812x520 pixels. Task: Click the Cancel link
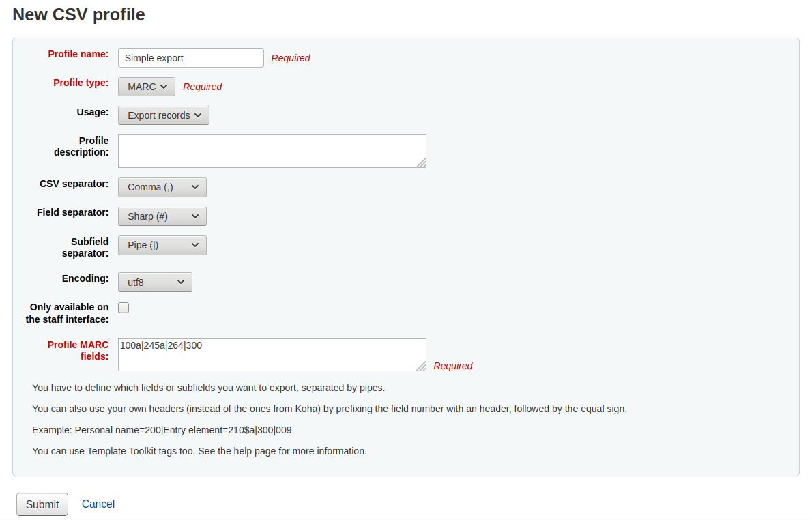click(98, 504)
